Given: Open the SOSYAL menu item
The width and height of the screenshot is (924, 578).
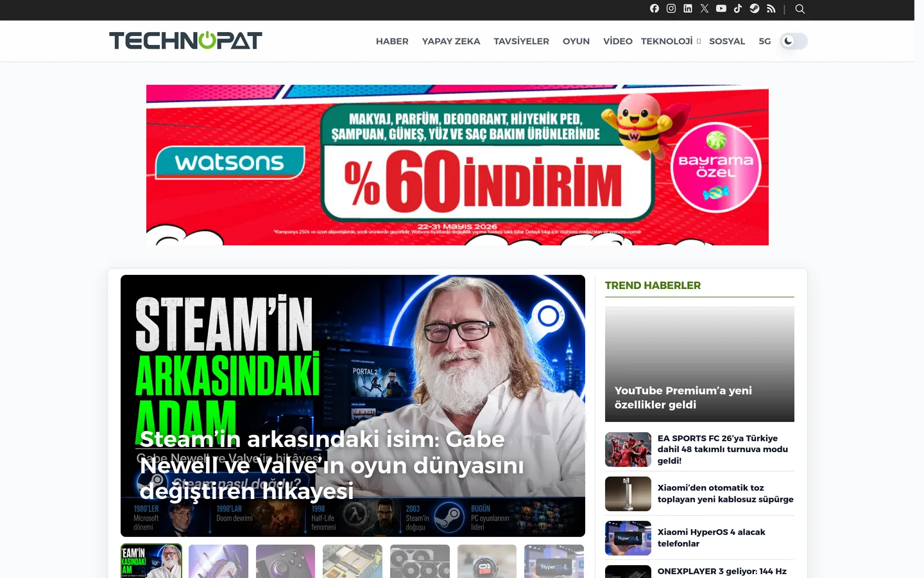Looking at the screenshot, I should [727, 41].
